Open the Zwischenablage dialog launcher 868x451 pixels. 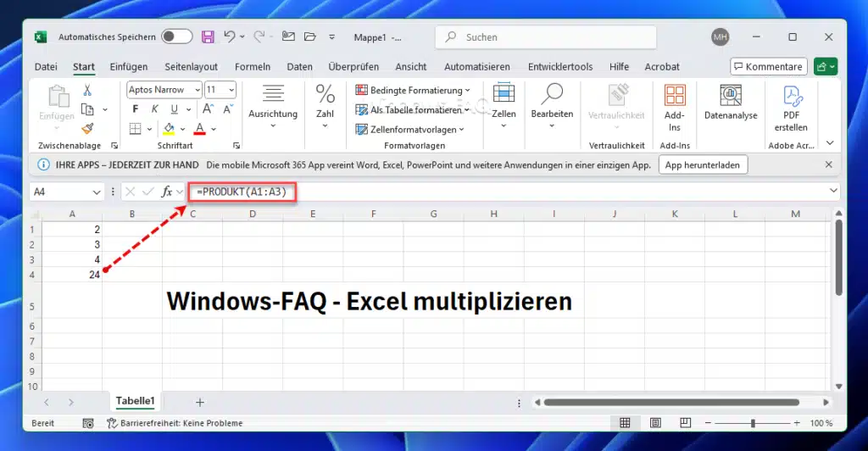click(x=114, y=146)
